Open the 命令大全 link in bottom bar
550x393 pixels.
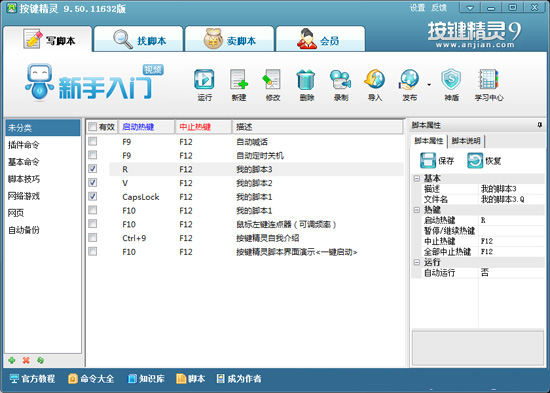(91, 379)
